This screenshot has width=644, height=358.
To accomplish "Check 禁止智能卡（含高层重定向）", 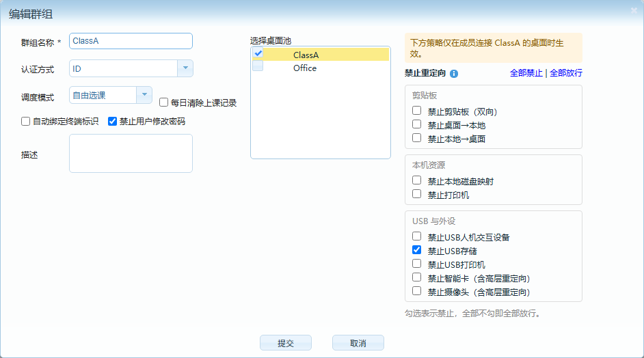I will click(x=416, y=277).
